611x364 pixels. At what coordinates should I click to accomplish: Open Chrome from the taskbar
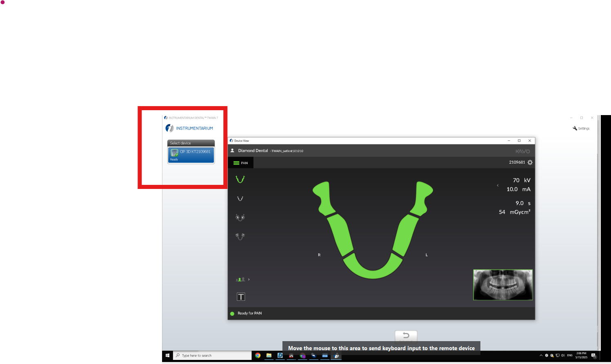pos(258,355)
